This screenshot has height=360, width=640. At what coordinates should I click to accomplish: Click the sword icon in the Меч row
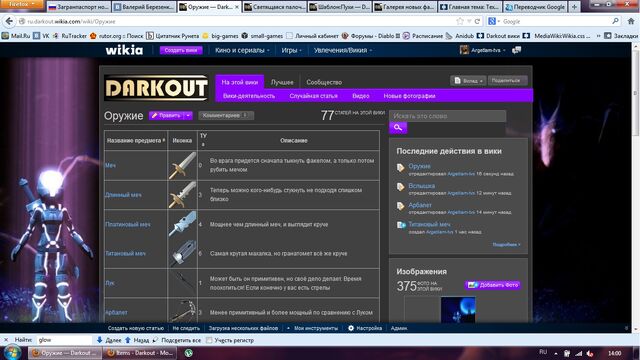(x=182, y=165)
